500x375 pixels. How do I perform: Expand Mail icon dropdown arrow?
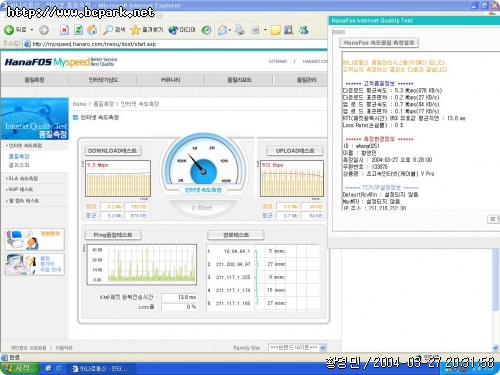[x=230, y=30]
